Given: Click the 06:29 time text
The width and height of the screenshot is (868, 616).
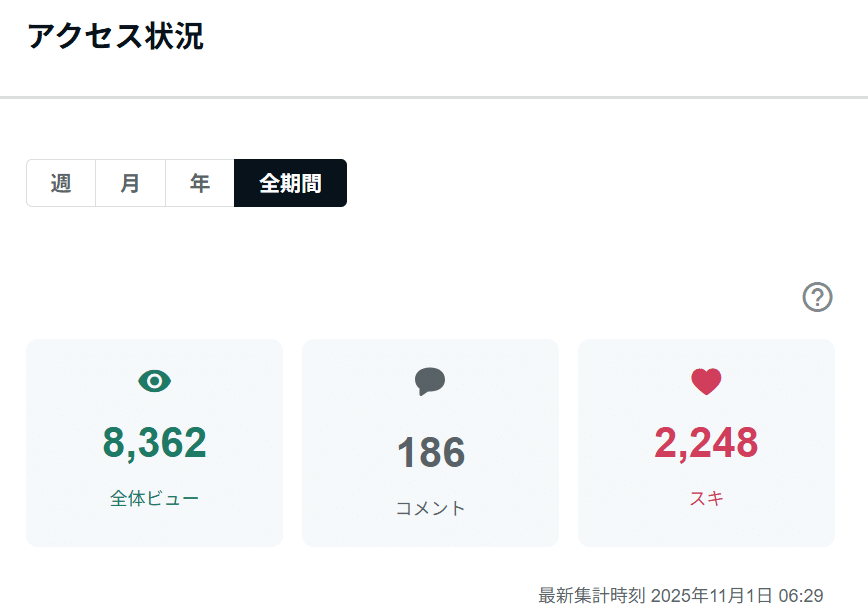Looking at the screenshot, I should [x=801, y=596].
